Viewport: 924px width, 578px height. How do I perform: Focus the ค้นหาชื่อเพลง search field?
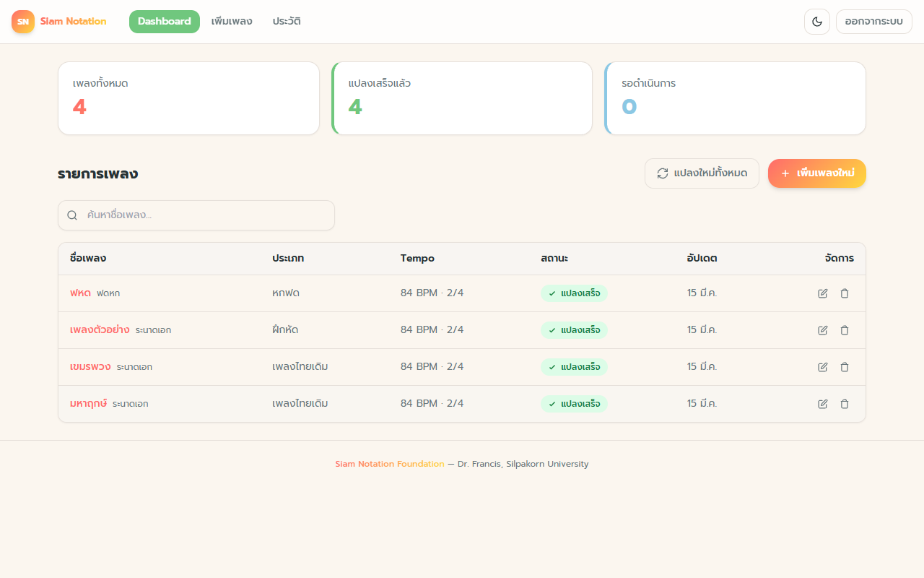pyautogui.click(x=196, y=215)
